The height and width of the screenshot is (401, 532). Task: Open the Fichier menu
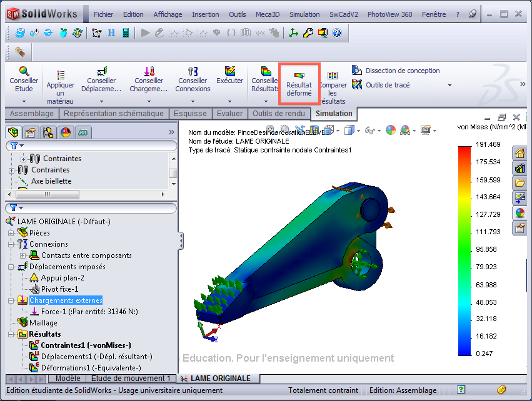click(104, 14)
